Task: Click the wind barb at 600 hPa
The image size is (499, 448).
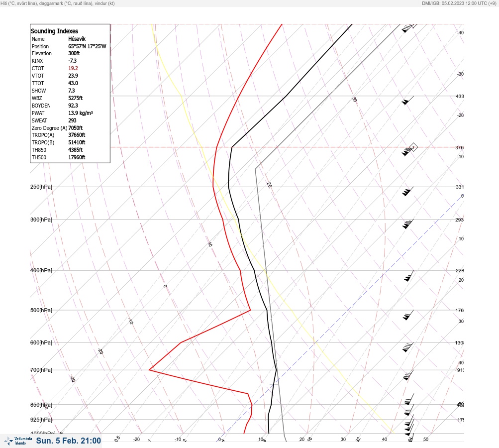Action: click(407, 347)
